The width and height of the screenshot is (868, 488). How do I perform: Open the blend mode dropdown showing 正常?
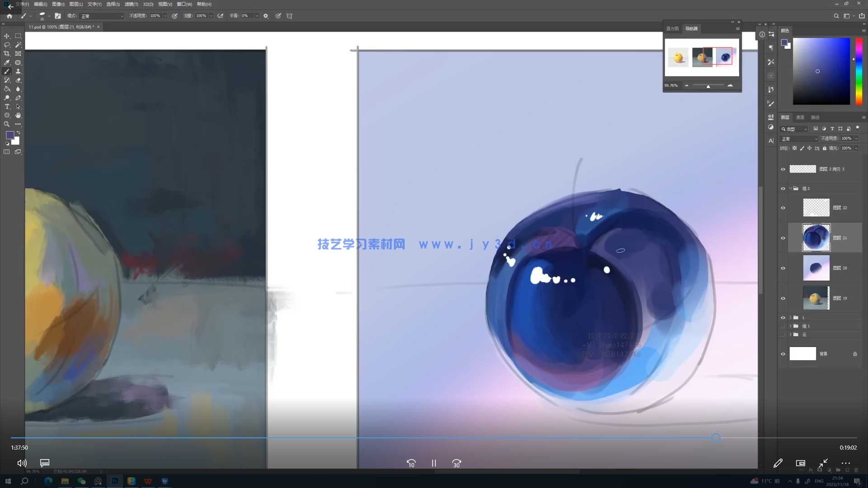[798, 139]
